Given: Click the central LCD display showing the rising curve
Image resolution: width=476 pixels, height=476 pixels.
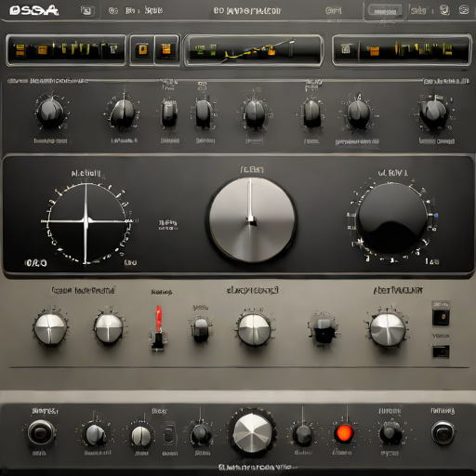Looking at the screenshot, I should (254, 50).
